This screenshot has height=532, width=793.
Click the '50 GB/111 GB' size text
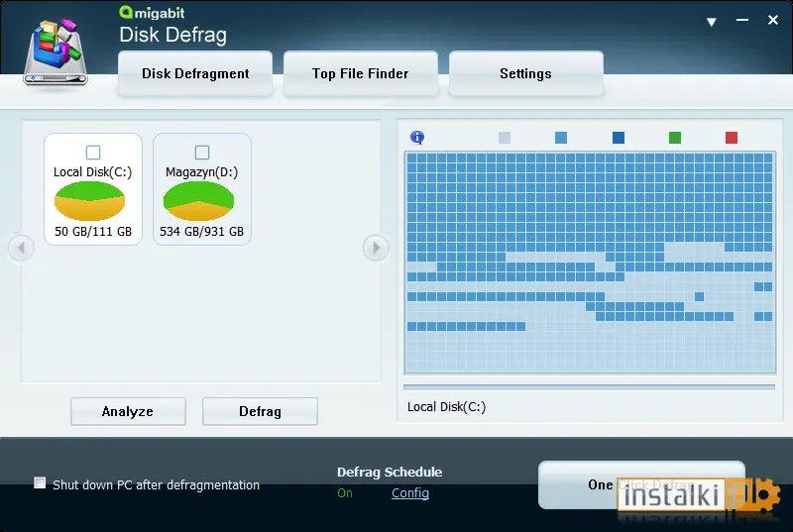point(93,232)
